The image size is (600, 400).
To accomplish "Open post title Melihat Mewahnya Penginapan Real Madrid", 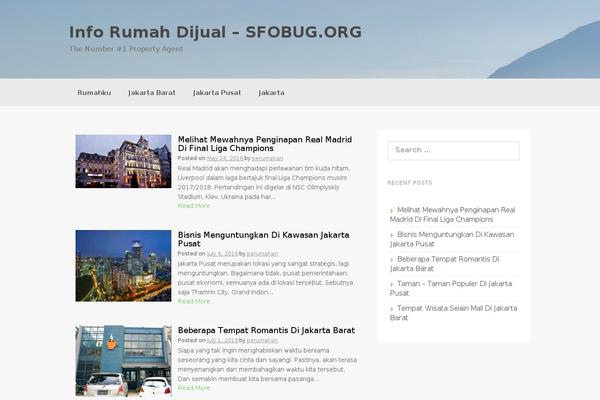I will (x=265, y=144).
